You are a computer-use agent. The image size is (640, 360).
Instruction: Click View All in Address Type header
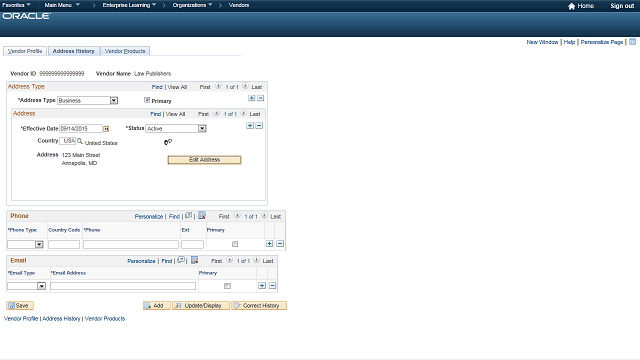click(x=177, y=87)
